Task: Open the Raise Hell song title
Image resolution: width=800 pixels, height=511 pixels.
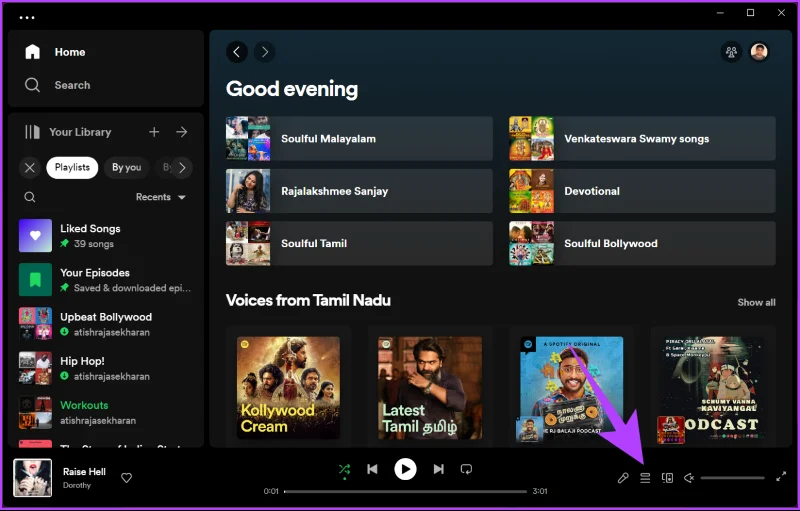Action: tap(84, 472)
